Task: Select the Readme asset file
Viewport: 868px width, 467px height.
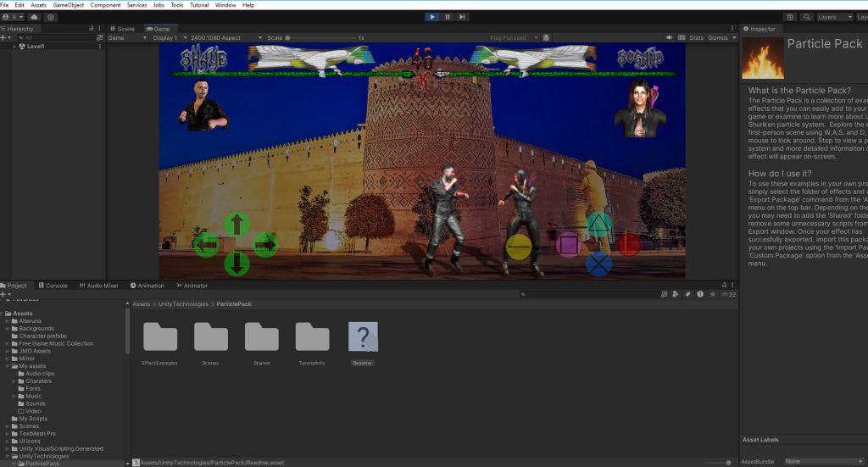Action: [363, 343]
